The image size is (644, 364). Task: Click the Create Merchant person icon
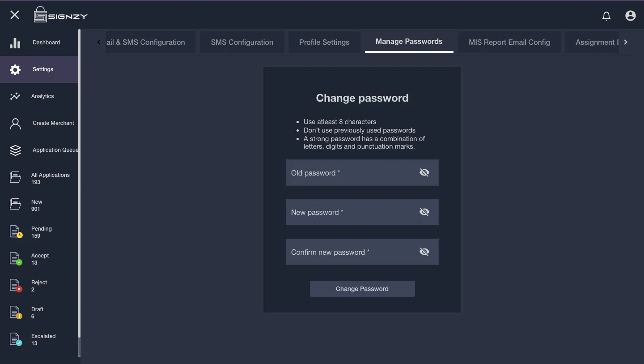(15, 124)
